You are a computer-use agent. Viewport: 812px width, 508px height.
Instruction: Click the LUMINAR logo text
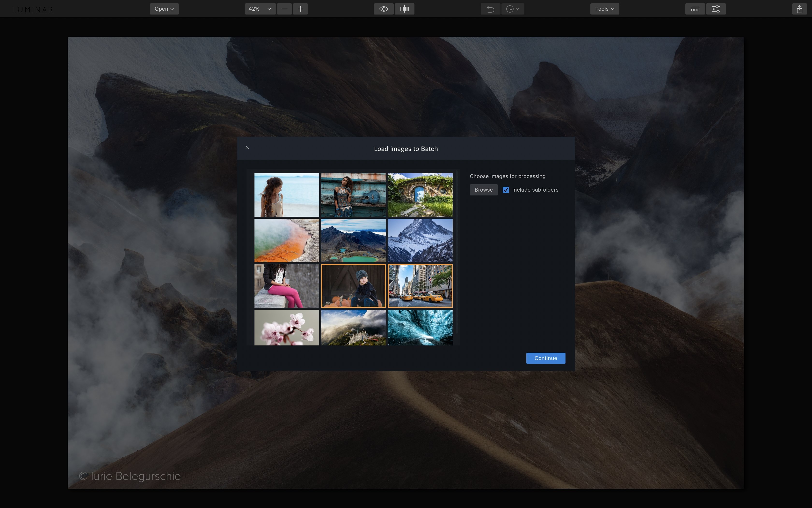coord(33,10)
